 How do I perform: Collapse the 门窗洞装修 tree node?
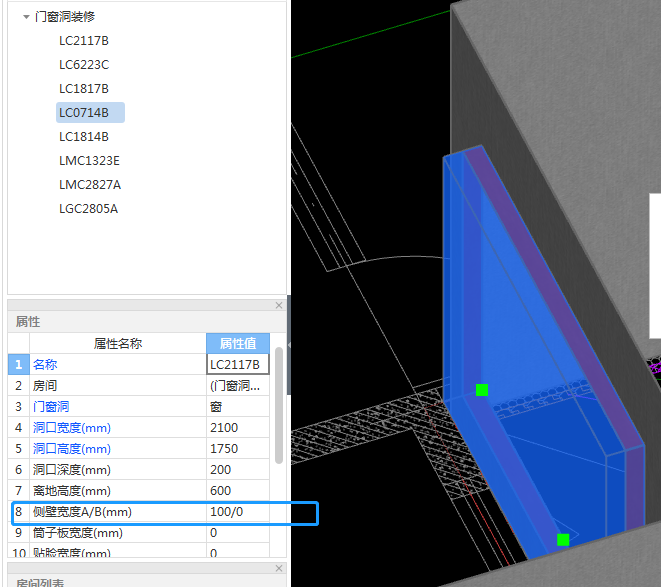coord(26,17)
